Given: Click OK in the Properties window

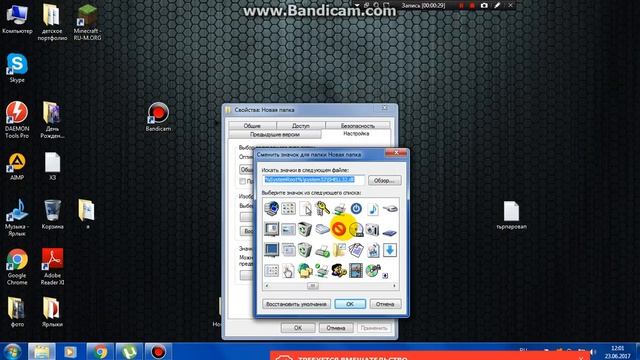Looking at the screenshot, I should tap(298, 328).
